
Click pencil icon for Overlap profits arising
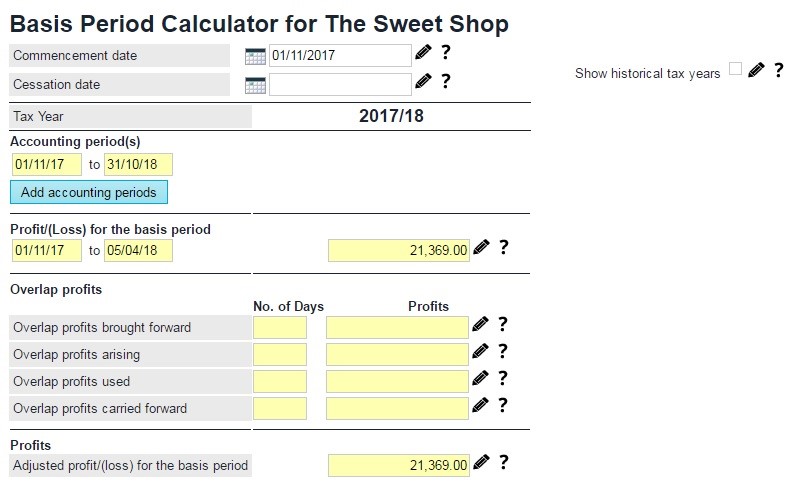(x=481, y=351)
